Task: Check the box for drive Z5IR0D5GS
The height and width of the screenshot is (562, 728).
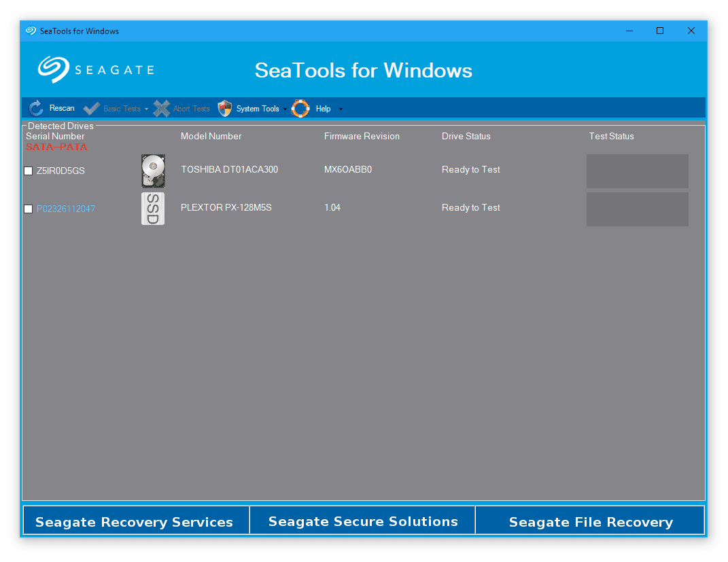Action: (29, 171)
